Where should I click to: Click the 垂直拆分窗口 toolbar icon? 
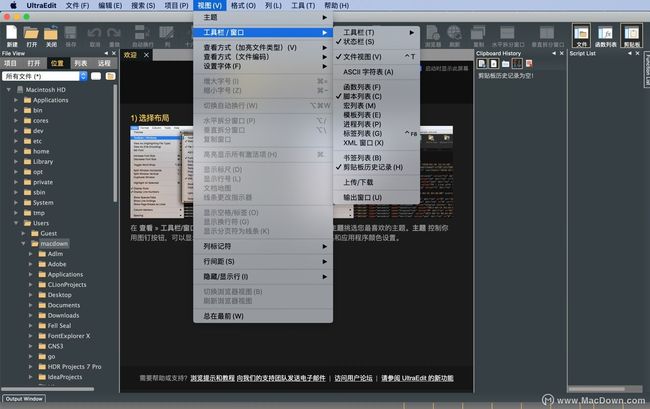click(x=547, y=36)
